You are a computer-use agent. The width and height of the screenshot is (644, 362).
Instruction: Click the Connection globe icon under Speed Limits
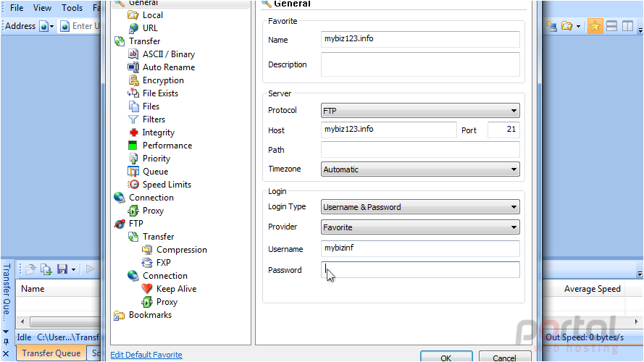pyautogui.click(x=120, y=198)
